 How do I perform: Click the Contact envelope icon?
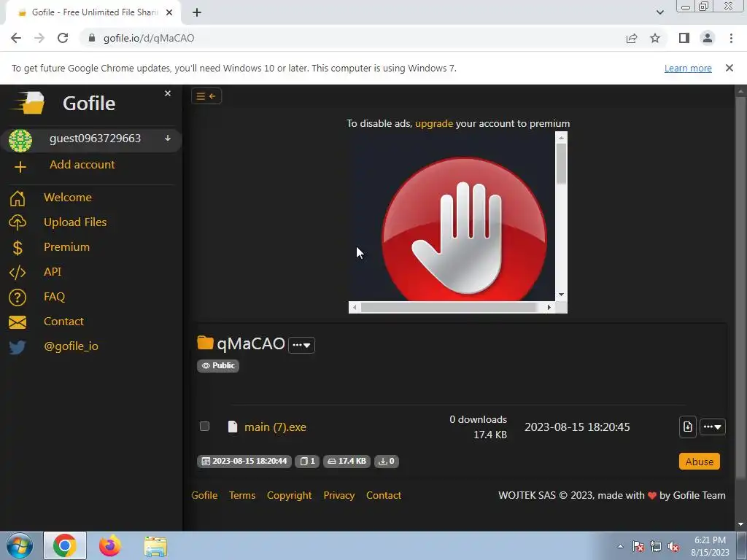click(18, 322)
